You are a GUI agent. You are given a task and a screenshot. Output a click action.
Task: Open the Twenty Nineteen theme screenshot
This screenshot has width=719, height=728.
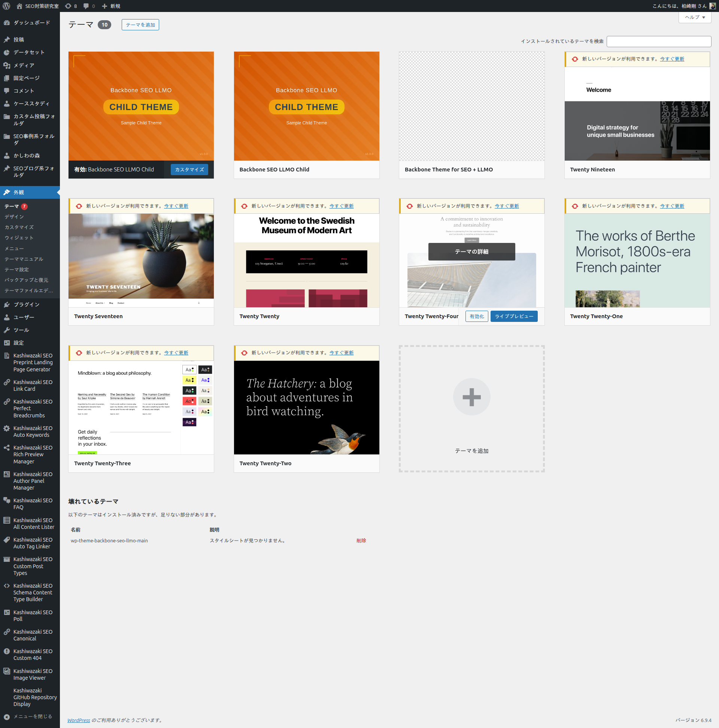pos(637,114)
